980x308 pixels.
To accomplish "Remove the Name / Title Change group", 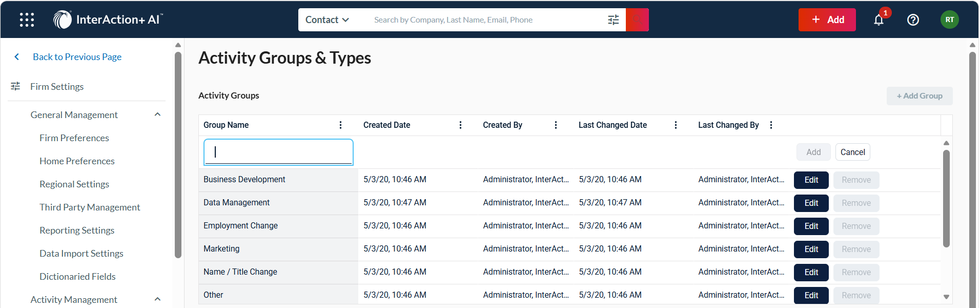I will pos(856,272).
